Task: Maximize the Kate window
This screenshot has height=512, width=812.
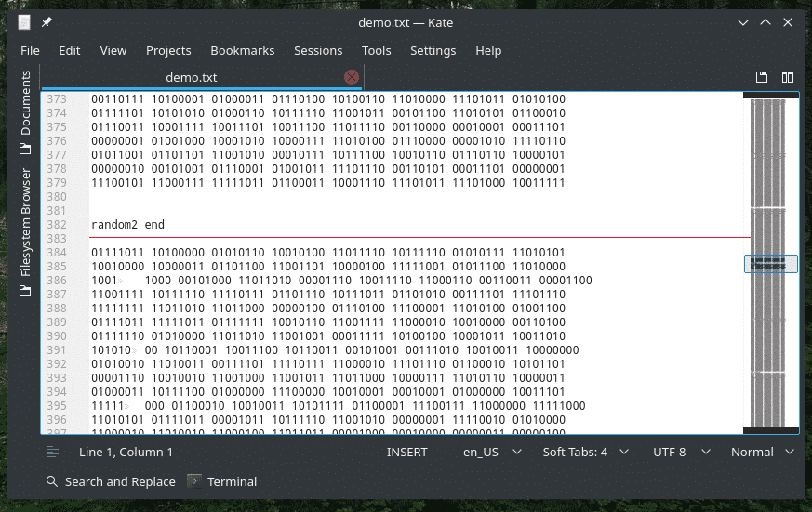Action: pos(765,22)
